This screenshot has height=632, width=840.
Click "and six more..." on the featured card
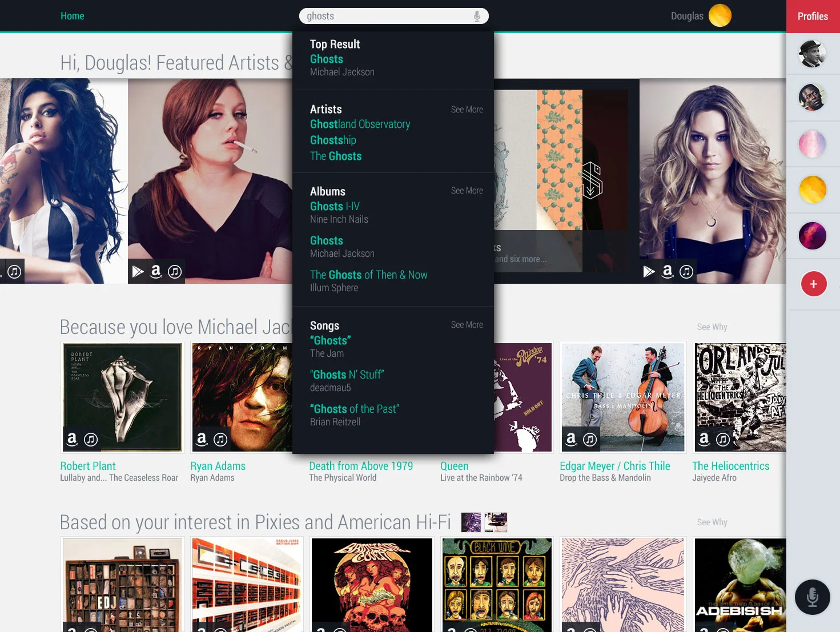[520, 259]
